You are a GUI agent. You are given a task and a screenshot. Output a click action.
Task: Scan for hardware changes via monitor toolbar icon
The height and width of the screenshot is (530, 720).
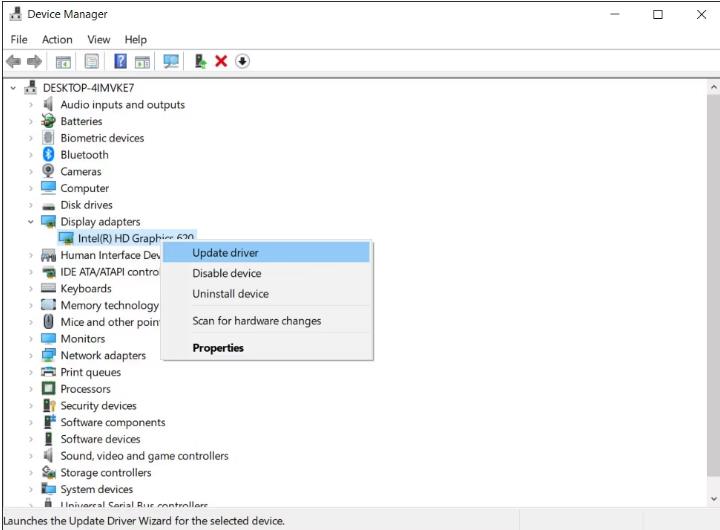(x=171, y=61)
